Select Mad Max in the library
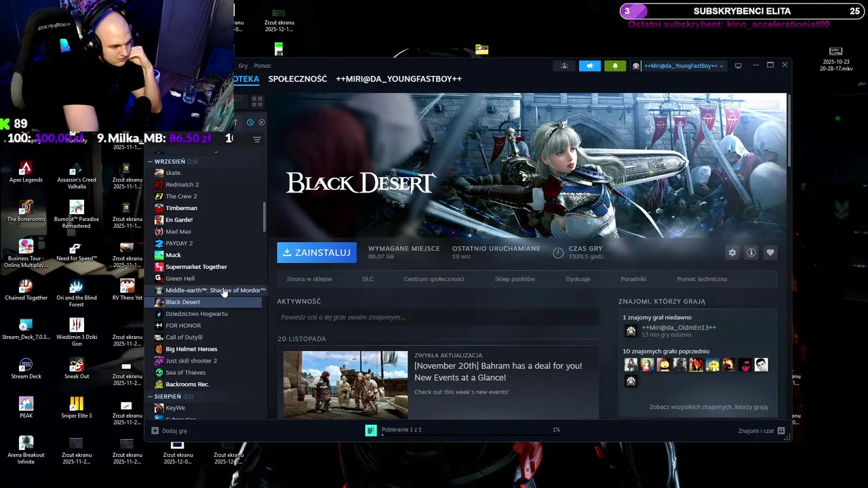 (178, 231)
